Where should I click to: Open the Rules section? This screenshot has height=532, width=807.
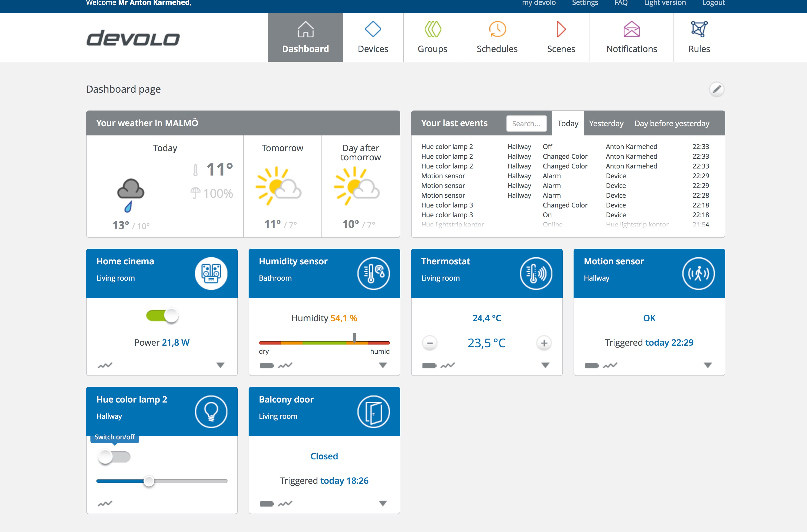[698, 37]
